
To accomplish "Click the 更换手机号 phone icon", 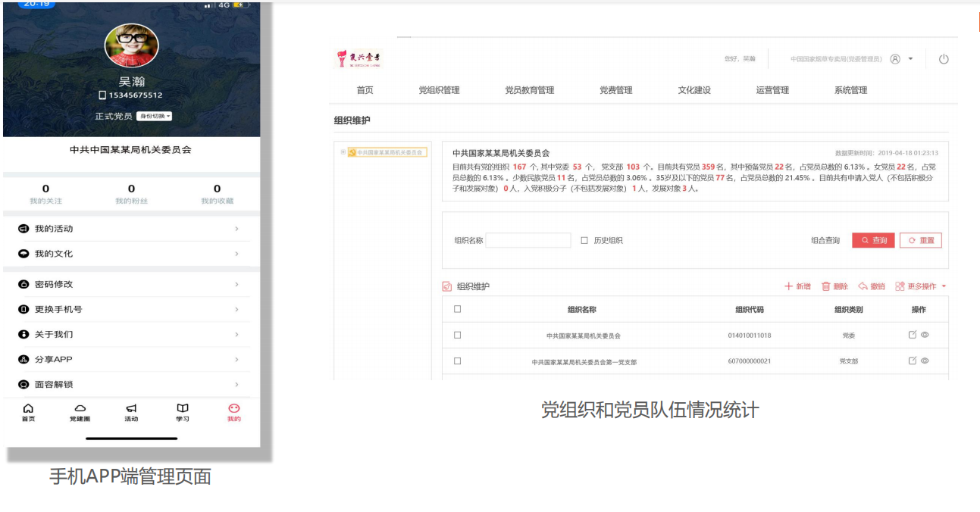I will 23,309.
